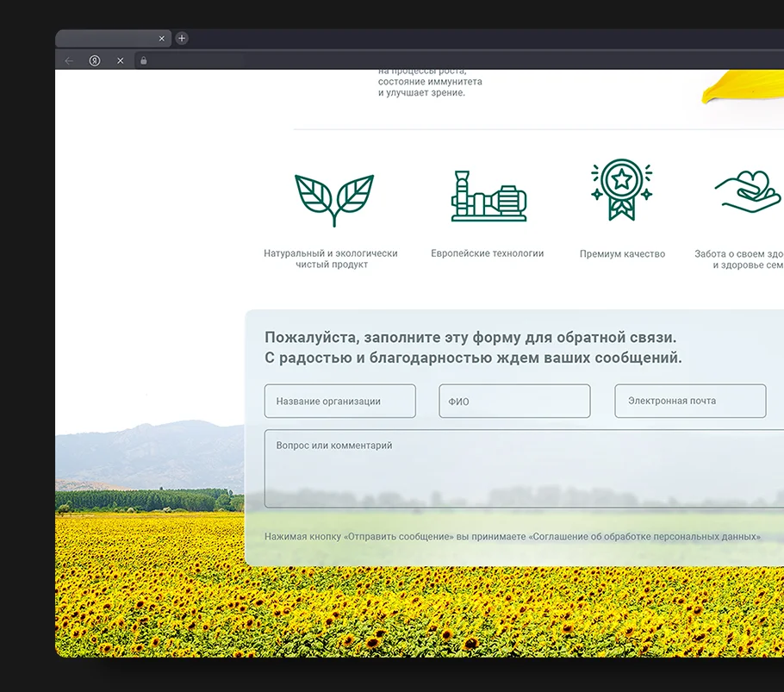Image resolution: width=784 pixels, height=692 pixels.
Task: Focus the 'Название организации' field
Action: pyautogui.click(x=340, y=401)
